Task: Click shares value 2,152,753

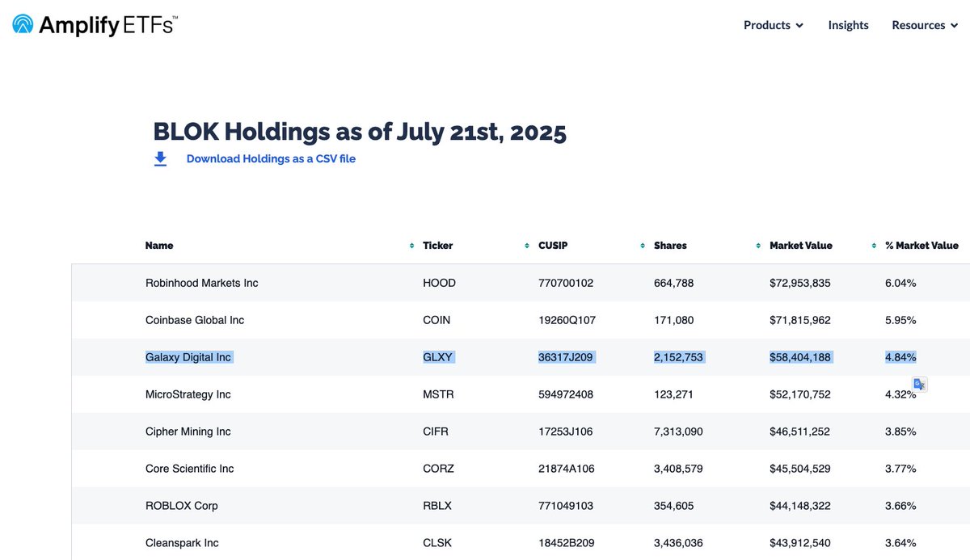Action: [x=679, y=357]
